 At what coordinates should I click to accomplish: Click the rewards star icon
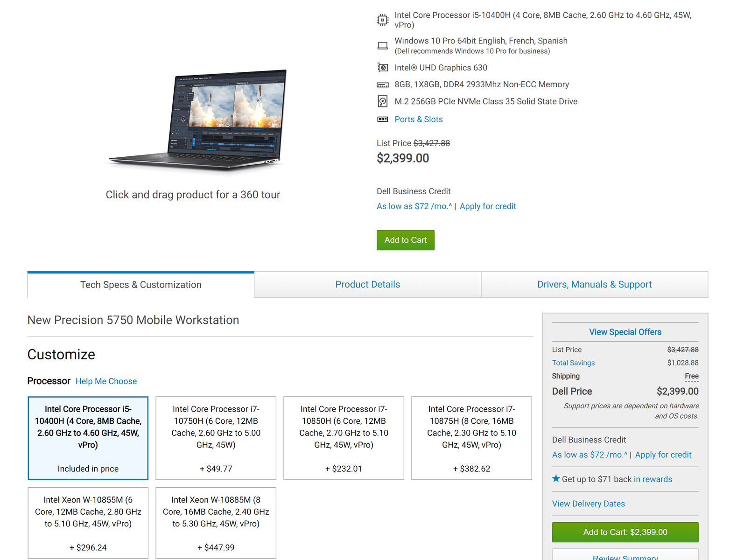[x=556, y=478]
